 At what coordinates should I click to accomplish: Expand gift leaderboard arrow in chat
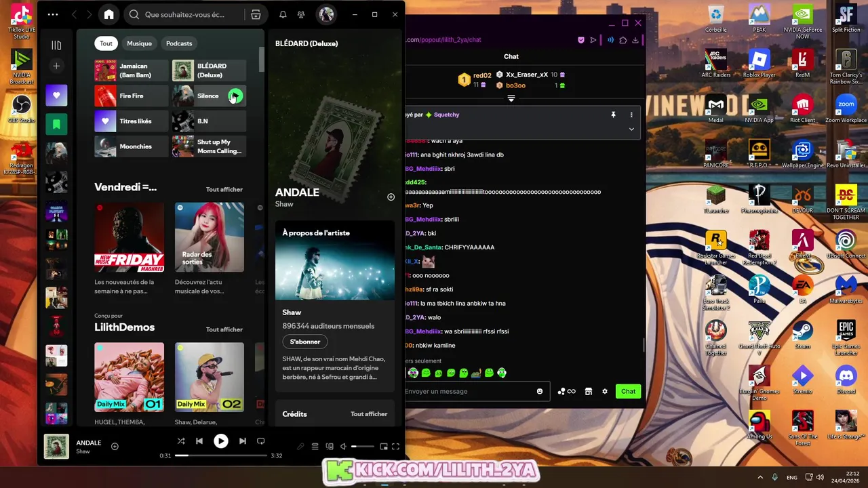(x=511, y=99)
